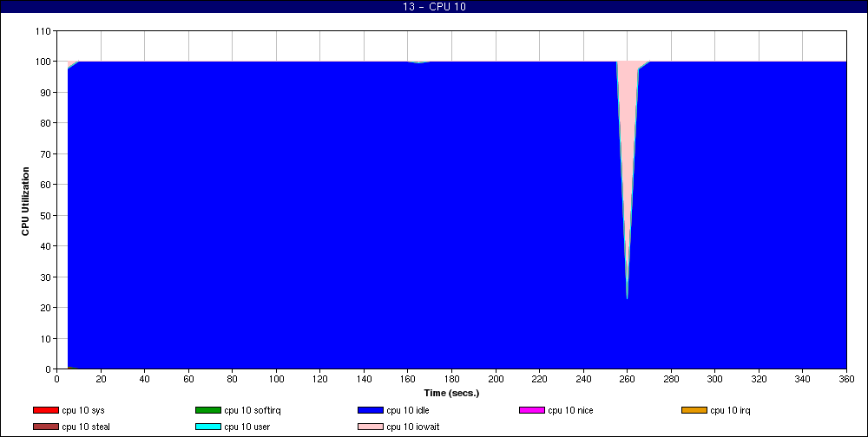Select the 'cpu 10 softirq' legend label
The image size is (868, 437).
tap(253, 410)
